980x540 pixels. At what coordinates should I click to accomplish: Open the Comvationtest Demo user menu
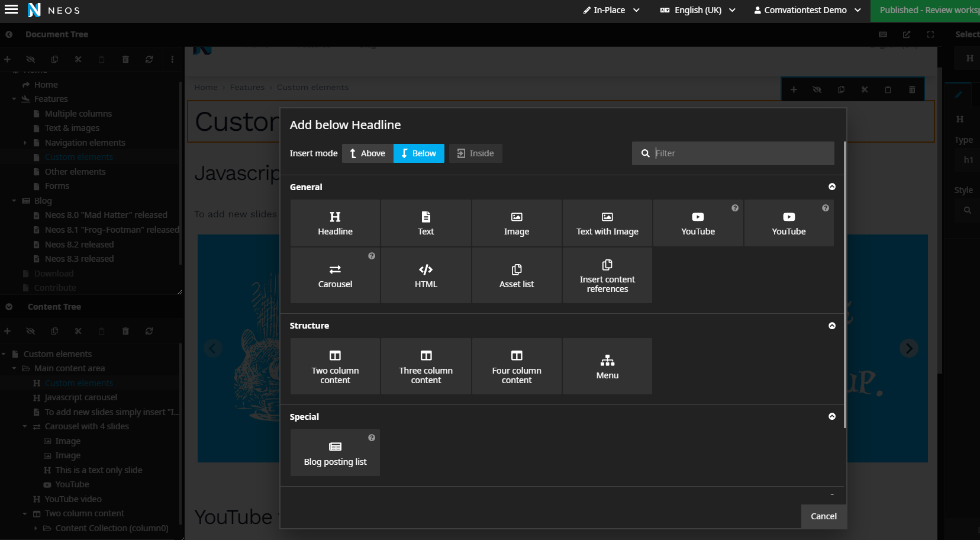click(807, 10)
